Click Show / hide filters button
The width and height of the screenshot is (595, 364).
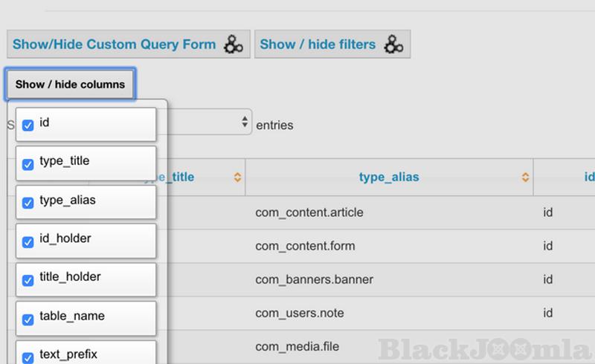(x=331, y=45)
